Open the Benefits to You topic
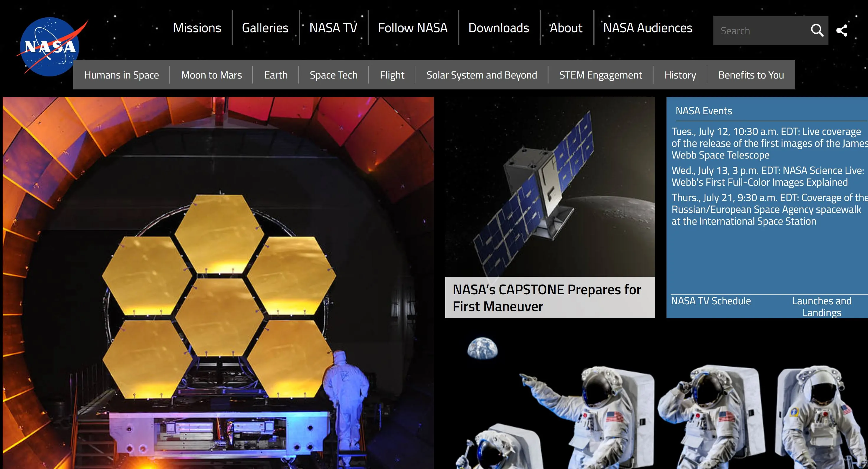This screenshot has height=469, width=868. tap(751, 75)
